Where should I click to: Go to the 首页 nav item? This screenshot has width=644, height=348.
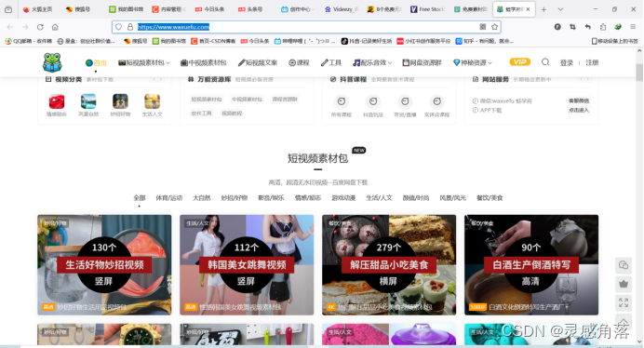point(96,63)
